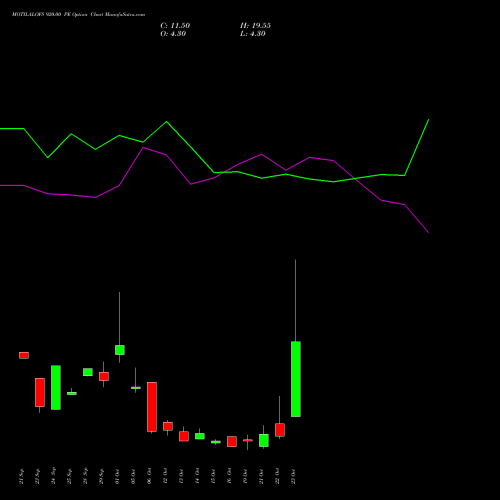The width and height of the screenshot is (500, 500).
Task: Click the '12 Oct' date axis label
Action: point(166,476)
